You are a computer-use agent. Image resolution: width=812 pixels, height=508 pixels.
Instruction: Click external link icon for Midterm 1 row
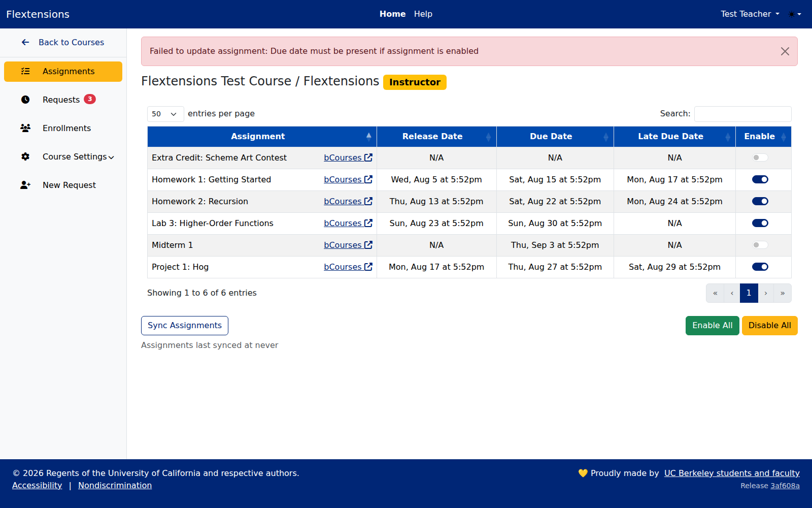[368, 245]
